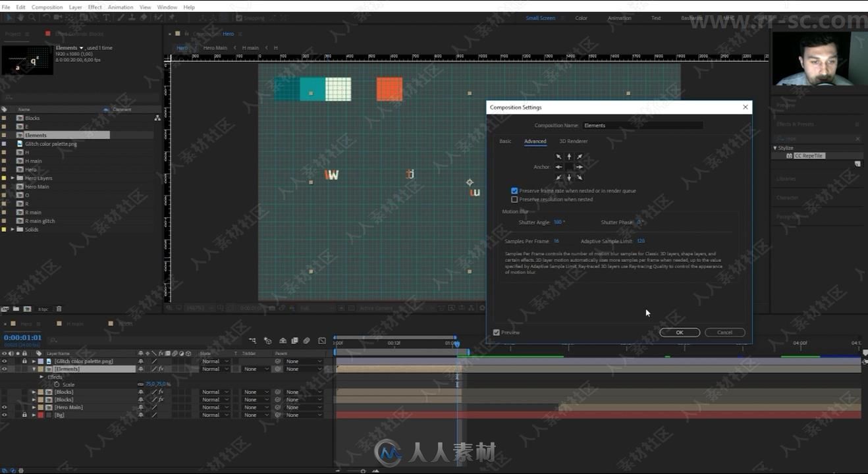This screenshot has height=474, width=868.
Task: Click the bottom-right anchor arrow
Action: coord(580,177)
